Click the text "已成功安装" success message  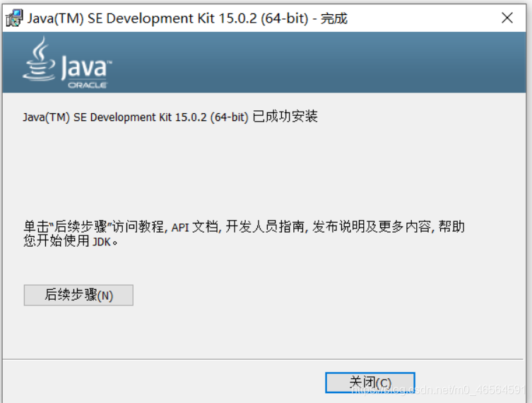285,117
